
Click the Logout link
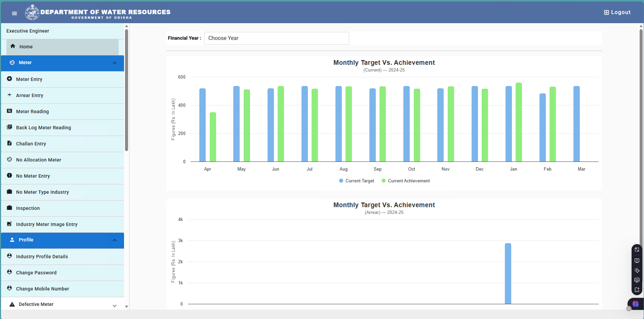[x=617, y=12]
